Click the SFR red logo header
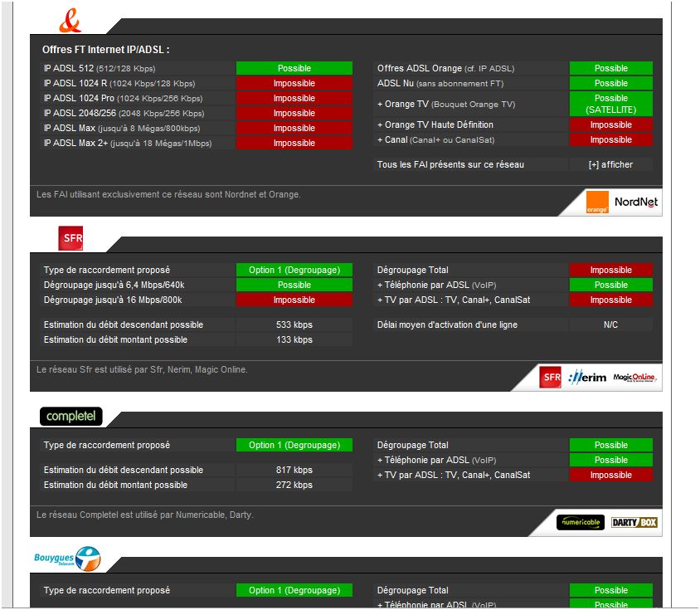Screen dimensions: 700x610 coord(70,239)
